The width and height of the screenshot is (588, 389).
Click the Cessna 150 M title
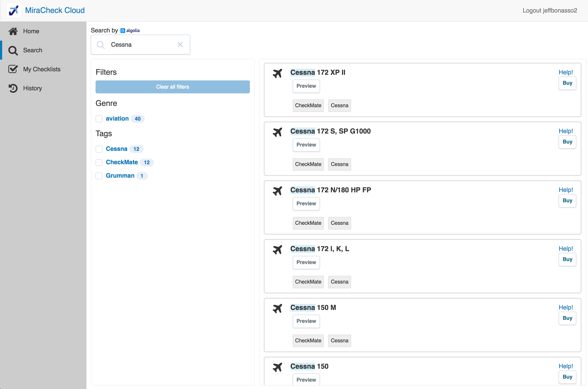(313, 308)
